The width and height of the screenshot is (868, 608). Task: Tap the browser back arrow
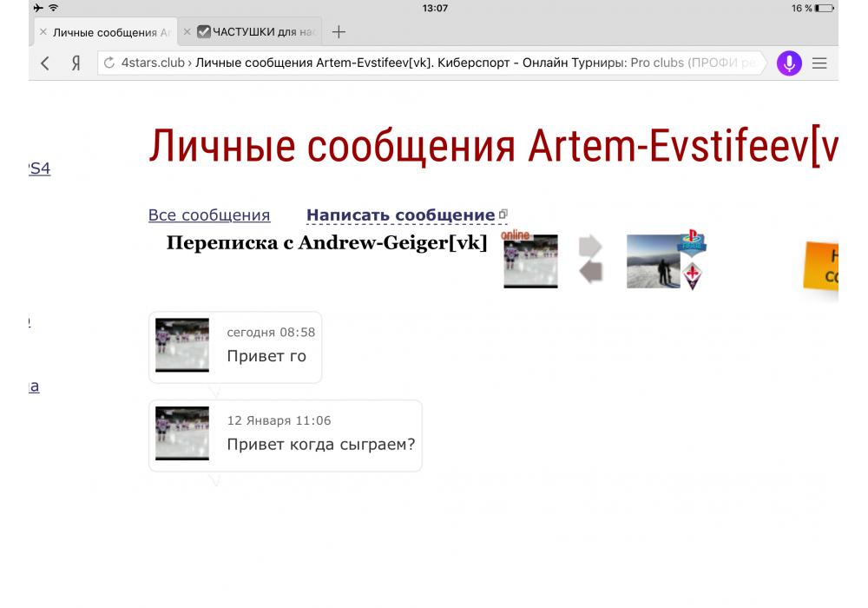(x=45, y=63)
